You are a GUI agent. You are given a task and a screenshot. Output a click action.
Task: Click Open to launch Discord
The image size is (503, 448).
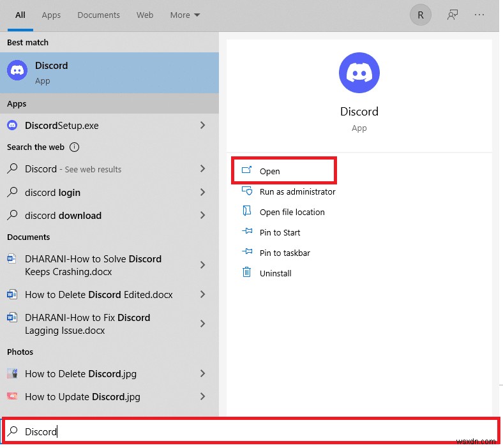[x=269, y=171]
